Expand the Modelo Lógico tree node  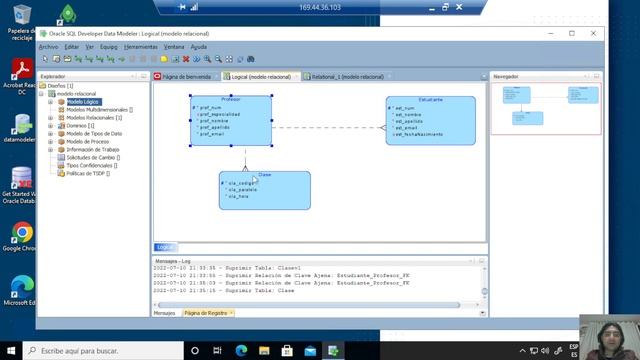pos(50,102)
